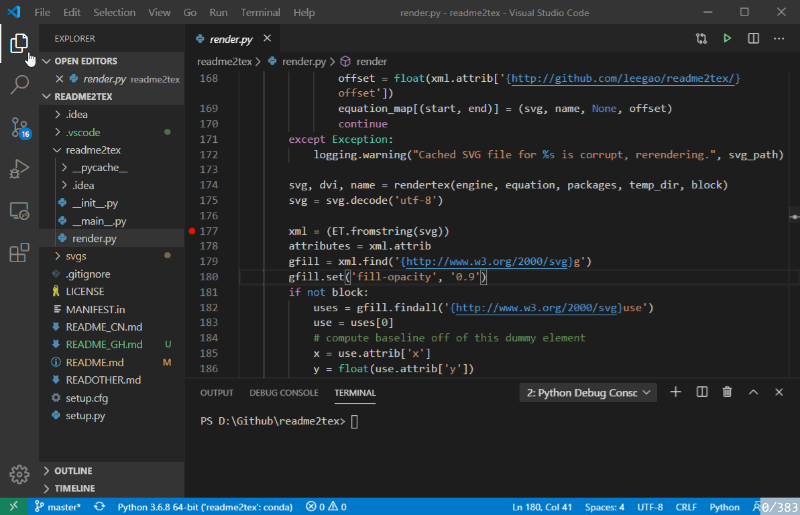
Task: Open the Go menu
Action: 190,12
